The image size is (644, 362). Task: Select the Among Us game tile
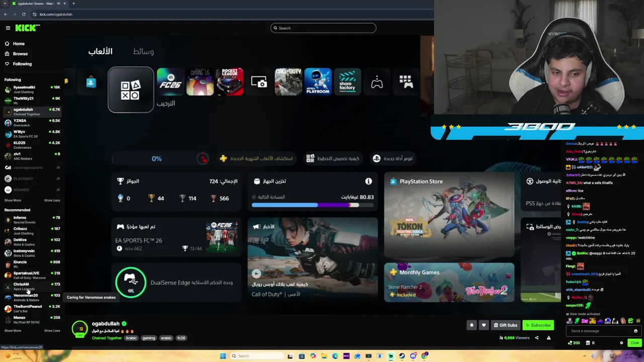tap(200, 81)
